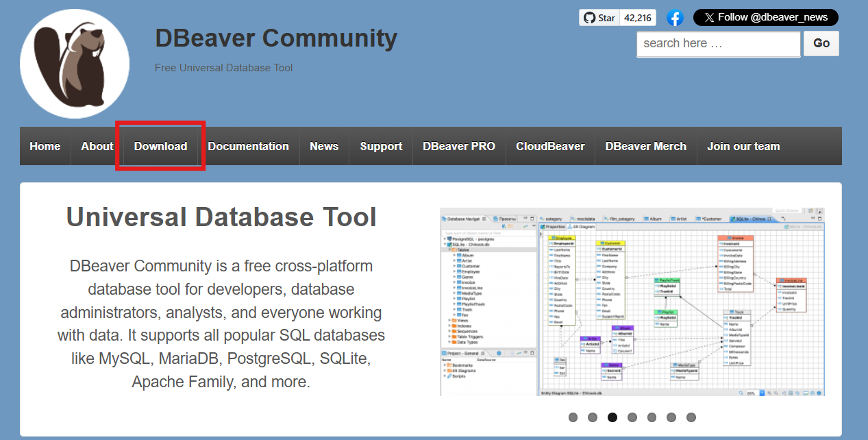This screenshot has height=440, width=868.
Task: Select the fifth carousel dot
Action: coord(652,417)
